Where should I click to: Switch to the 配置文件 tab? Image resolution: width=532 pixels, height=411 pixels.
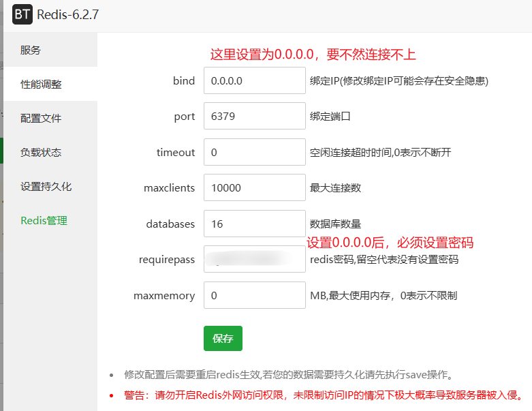(x=50, y=118)
